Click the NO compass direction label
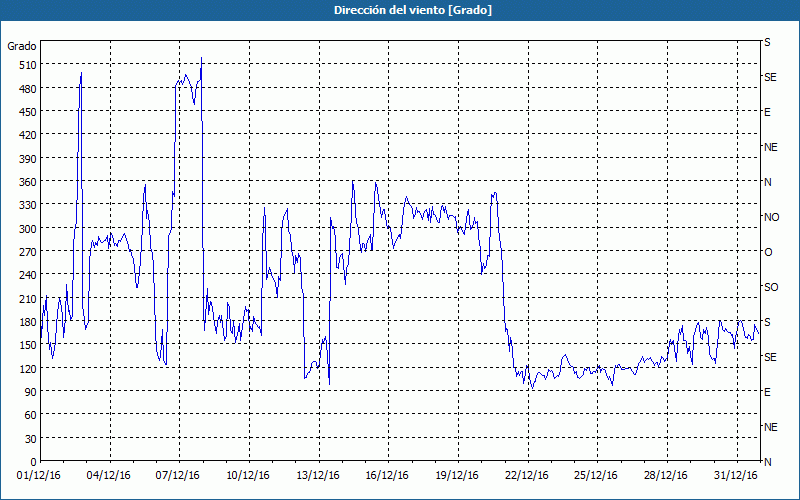Image resolution: width=800 pixels, height=500 pixels. tap(771, 217)
